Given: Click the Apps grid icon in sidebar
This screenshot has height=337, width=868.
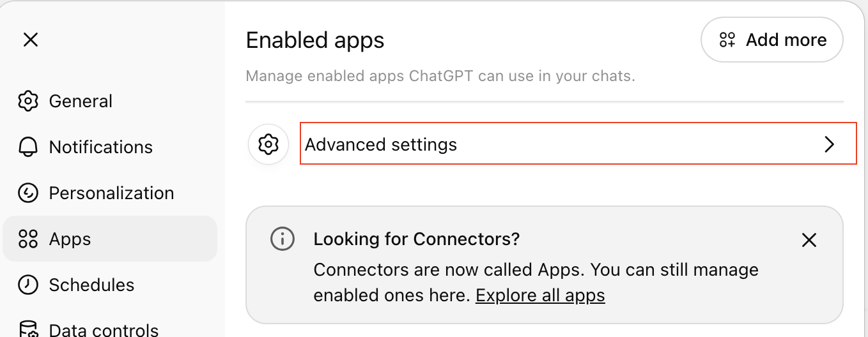Looking at the screenshot, I should tap(28, 239).
